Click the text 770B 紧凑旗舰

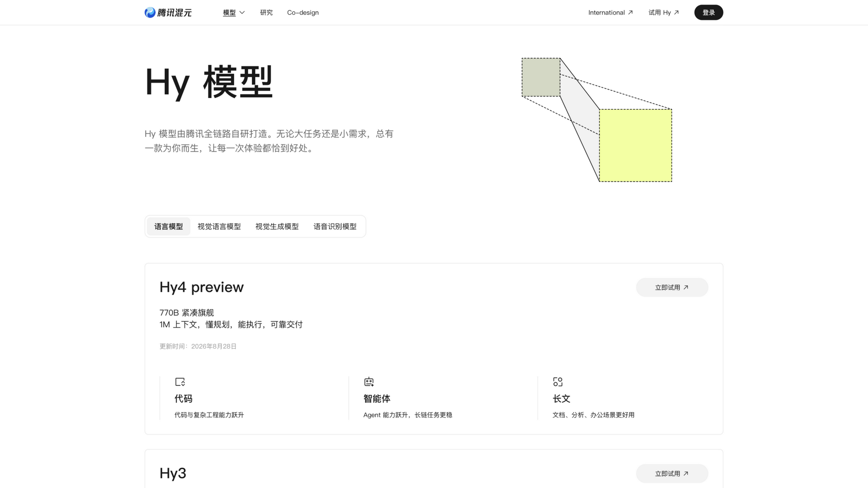click(x=187, y=313)
